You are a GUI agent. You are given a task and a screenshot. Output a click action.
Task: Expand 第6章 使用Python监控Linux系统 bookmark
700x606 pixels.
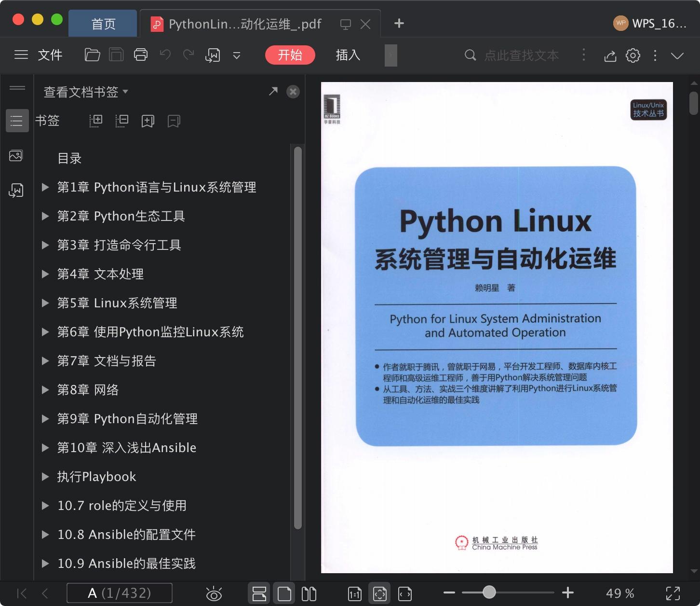45,332
